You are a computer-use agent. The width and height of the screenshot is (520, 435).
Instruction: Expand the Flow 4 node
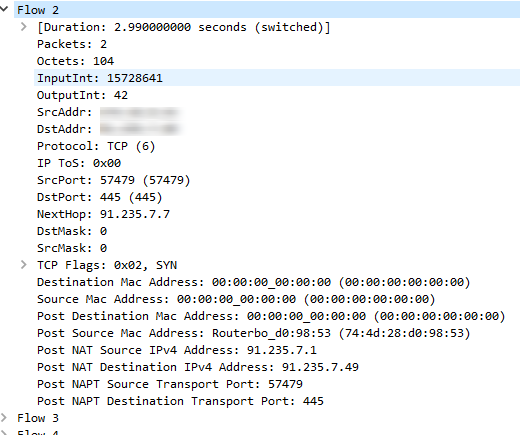pyautogui.click(x=4, y=432)
